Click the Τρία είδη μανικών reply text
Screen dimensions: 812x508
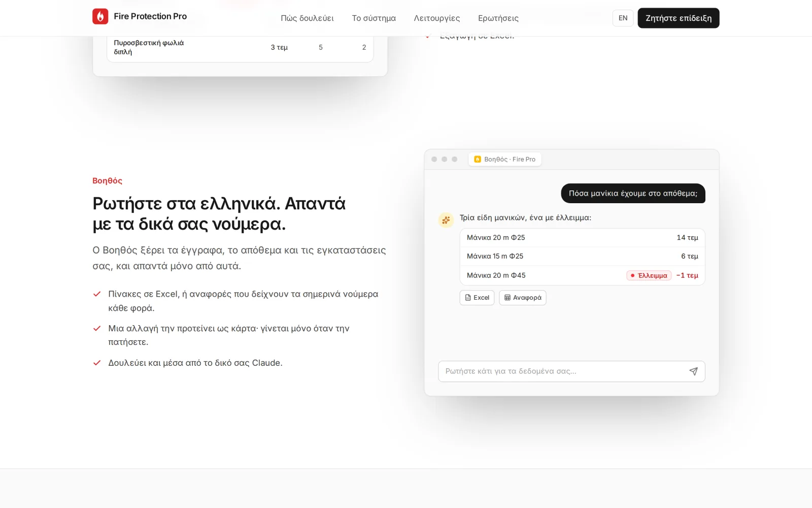click(x=525, y=218)
